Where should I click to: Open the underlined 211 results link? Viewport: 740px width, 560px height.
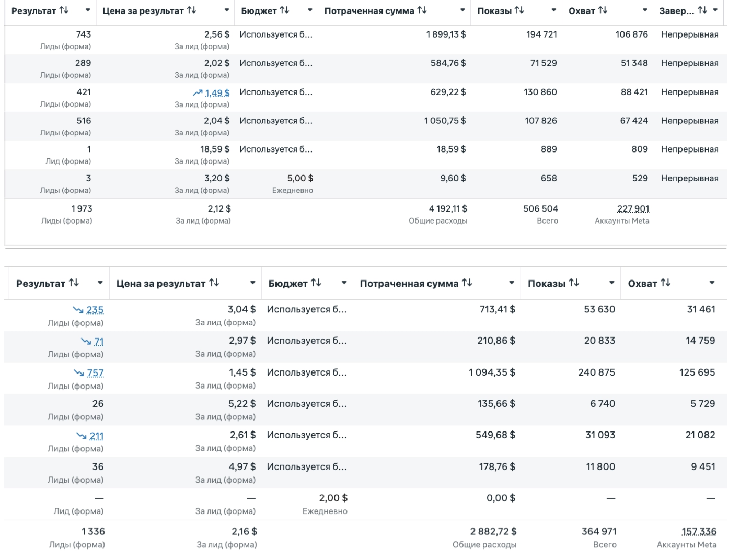97,436
